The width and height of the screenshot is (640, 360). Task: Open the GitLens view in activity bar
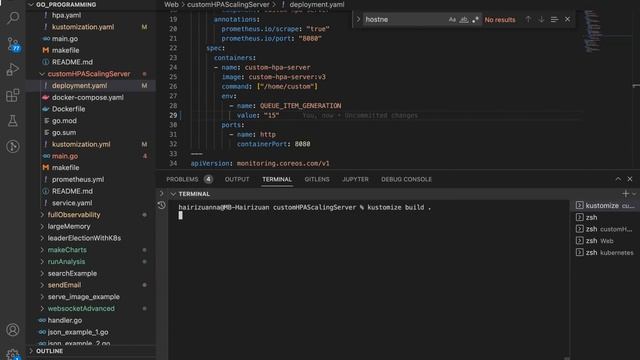click(x=13, y=146)
